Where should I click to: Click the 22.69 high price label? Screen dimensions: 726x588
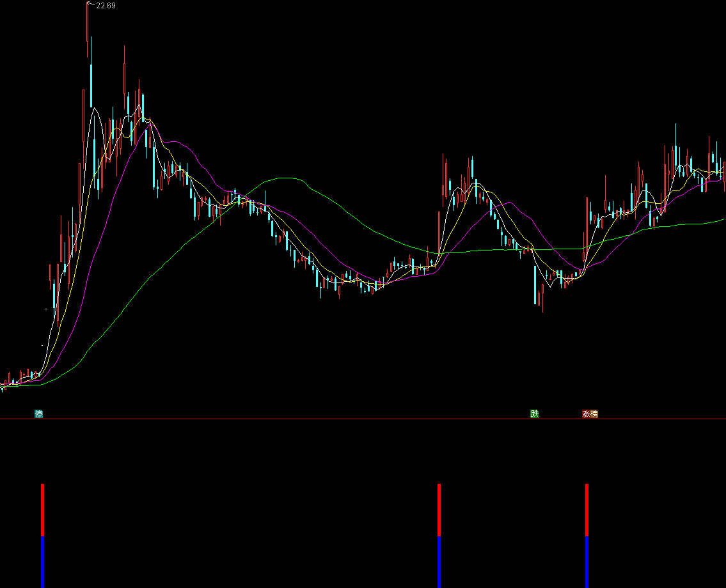click(106, 6)
